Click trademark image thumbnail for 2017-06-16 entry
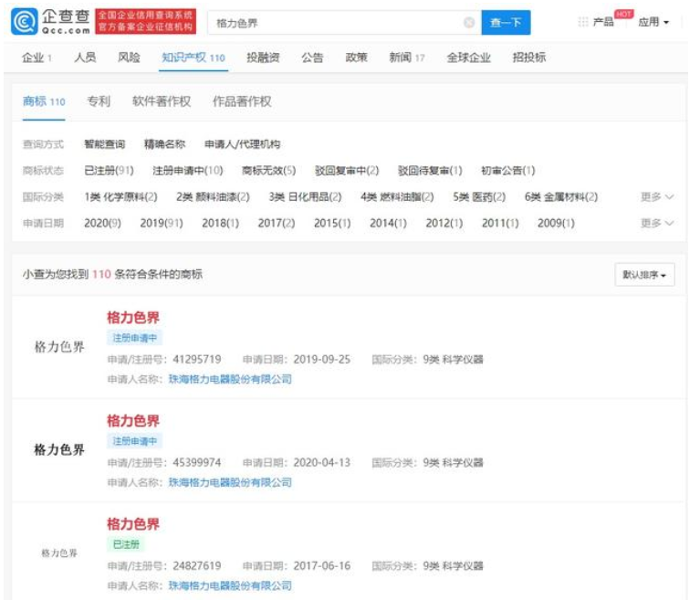Viewport: 700px width, 600px height. coord(59,553)
